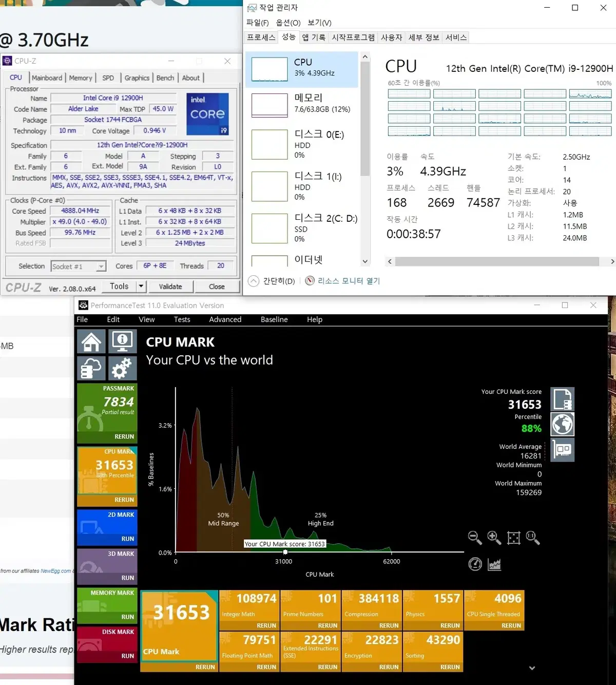This screenshot has width=616, height=685.
Task: Click the score marker on chart axis
Action: [x=285, y=552]
